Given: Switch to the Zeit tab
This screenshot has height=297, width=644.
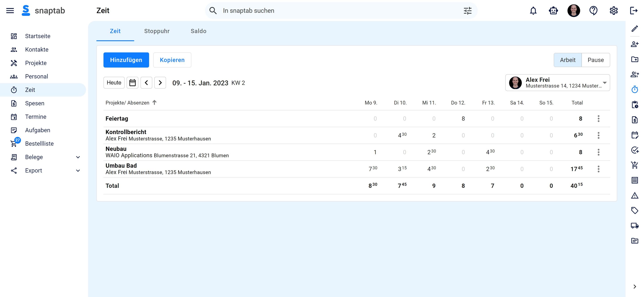Looking at the screenshot, I should coord(115,31).
